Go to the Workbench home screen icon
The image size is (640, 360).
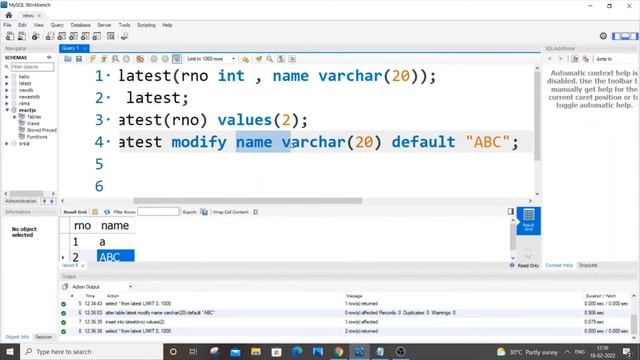(x=9, y=15)
